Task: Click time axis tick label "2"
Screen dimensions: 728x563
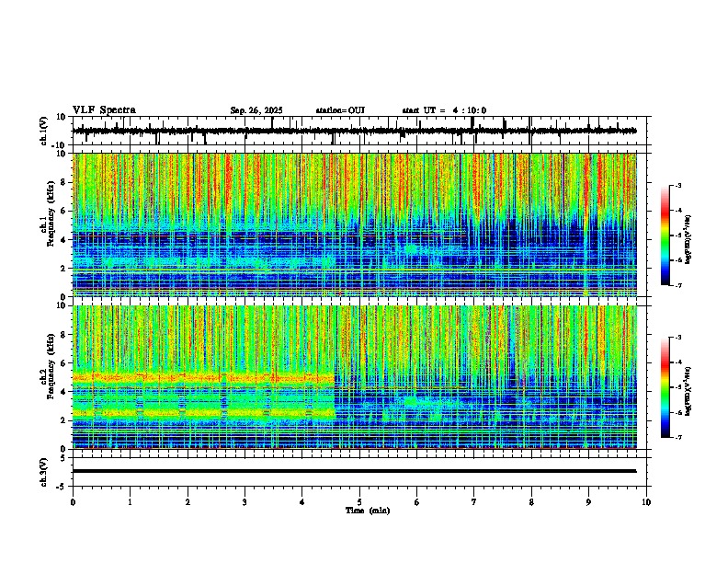Action: pyautogui.click(x=188, y=502)
